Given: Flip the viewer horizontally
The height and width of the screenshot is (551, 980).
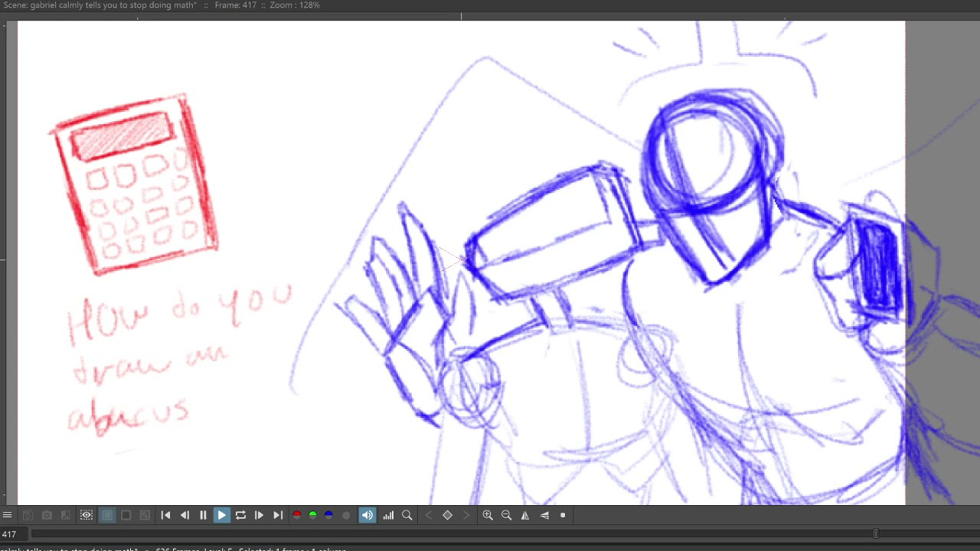Looking at the screenshot, I should [x=525, y=515].
